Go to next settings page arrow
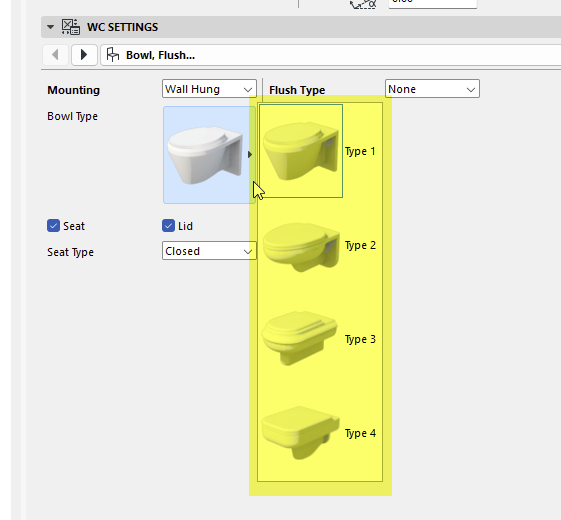 (84, 55)
